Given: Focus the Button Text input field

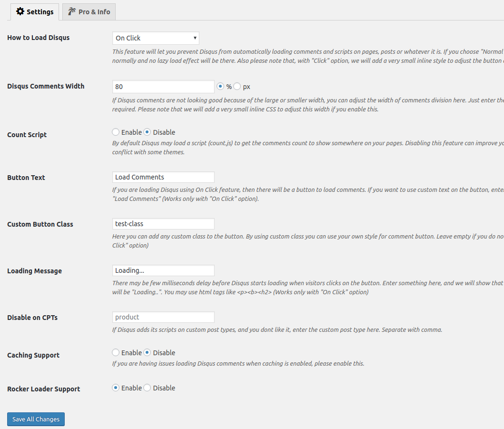Looking at the screenshot, I should [163, 177].
